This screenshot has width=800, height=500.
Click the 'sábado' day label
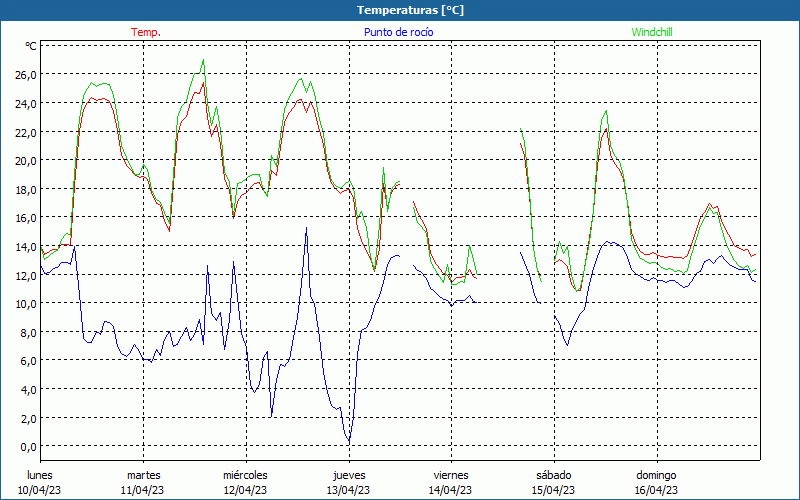click(x=554, y=475)
